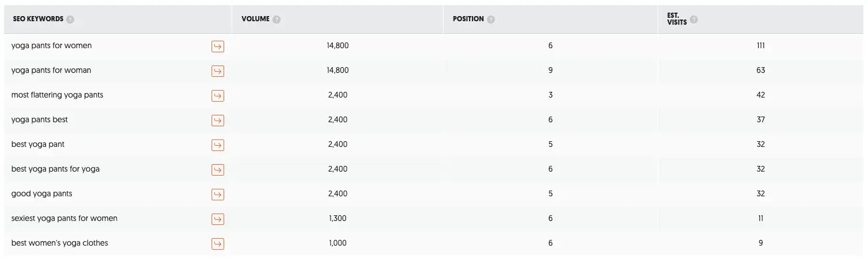Open arrow icon for 'best yoga pant'
Screen dimensions: 868x260
(x=218, y=145)
